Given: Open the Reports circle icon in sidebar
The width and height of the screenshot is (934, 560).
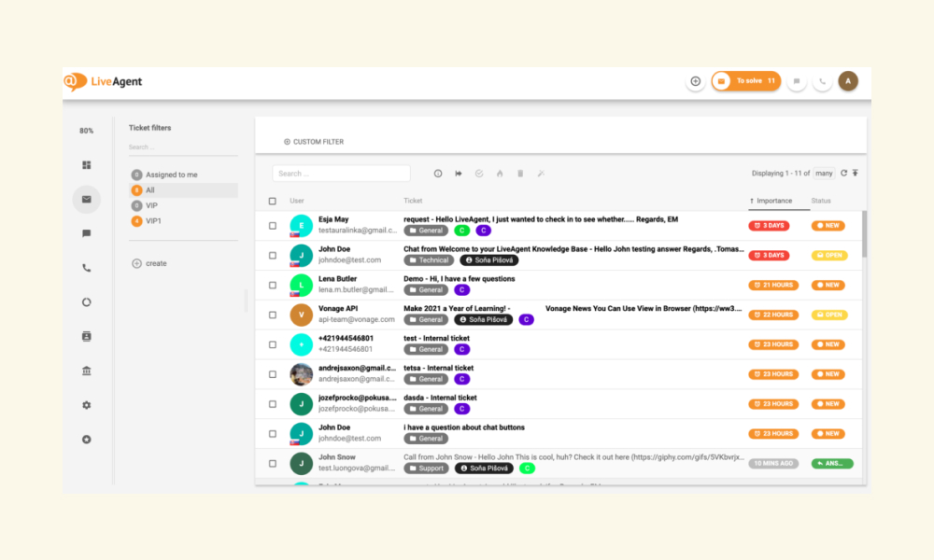Looking at the screenshot, I should click(x=86, y=302).
